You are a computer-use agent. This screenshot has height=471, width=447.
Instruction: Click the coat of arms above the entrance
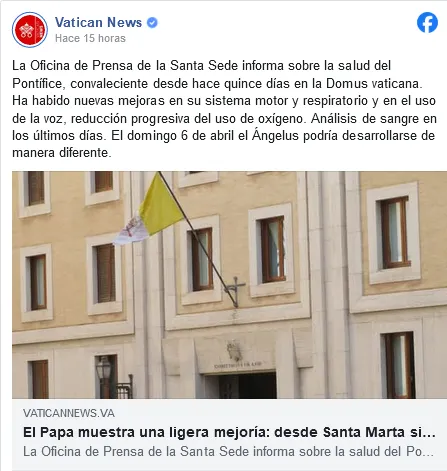pos(234,351)
